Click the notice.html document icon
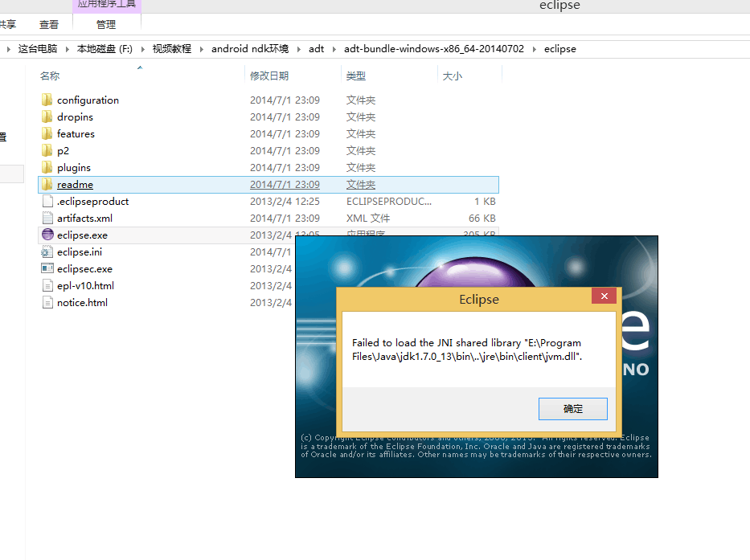Screen dimensions: 750x560 (x=47, y=302)
